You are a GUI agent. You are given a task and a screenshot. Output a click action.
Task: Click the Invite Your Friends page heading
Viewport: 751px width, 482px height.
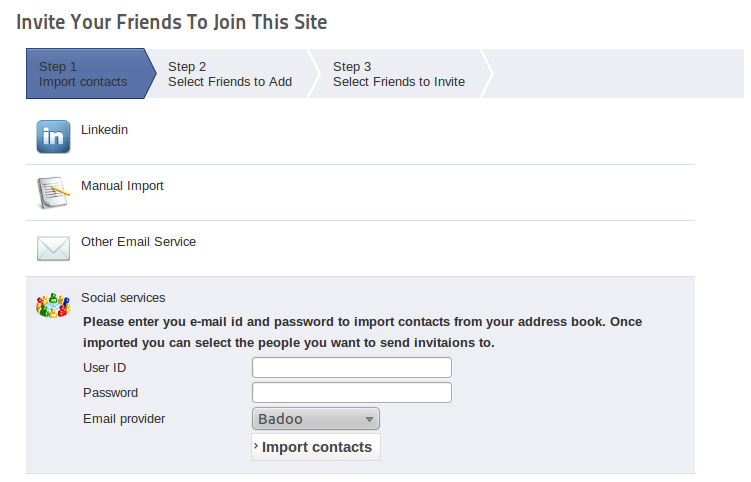172,21
